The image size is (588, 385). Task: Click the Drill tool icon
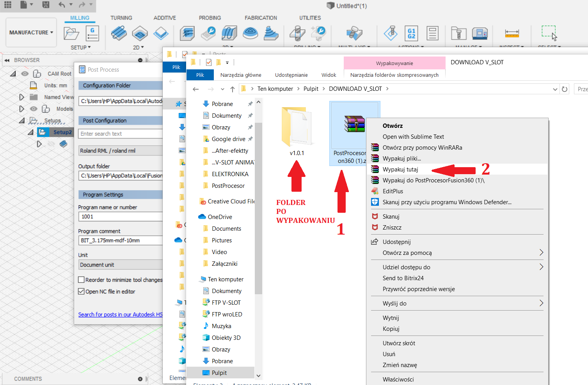pos(297,33)
